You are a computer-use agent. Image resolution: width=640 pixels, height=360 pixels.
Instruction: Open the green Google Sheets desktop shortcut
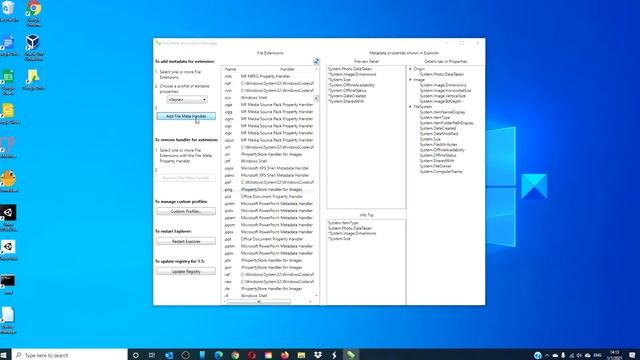[x=8, y=82]
